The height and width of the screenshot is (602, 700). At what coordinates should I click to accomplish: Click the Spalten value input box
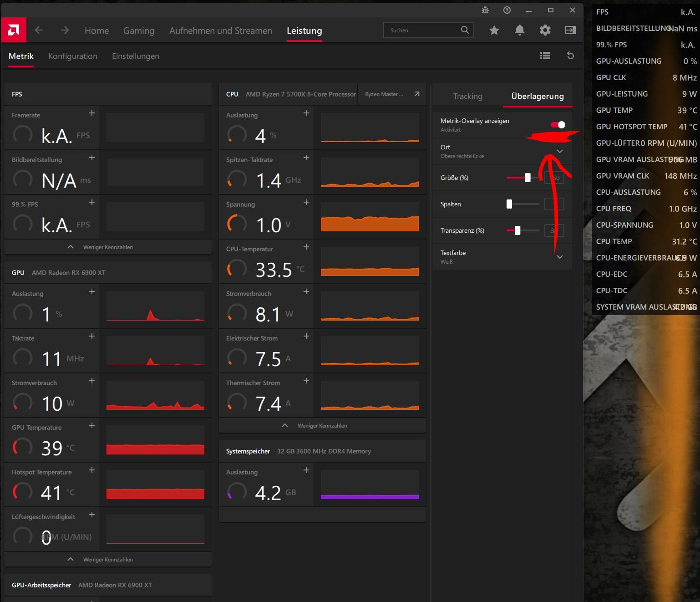554,204
